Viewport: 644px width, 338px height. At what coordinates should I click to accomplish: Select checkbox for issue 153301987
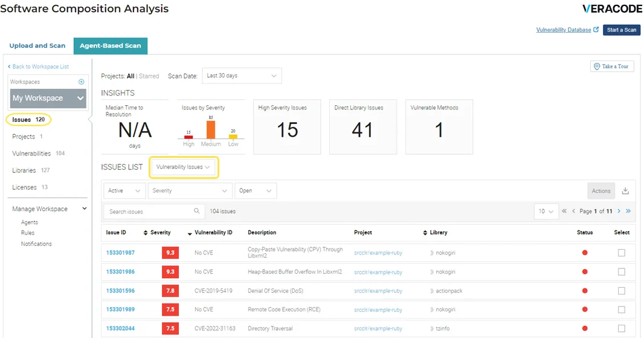point(622,253)
